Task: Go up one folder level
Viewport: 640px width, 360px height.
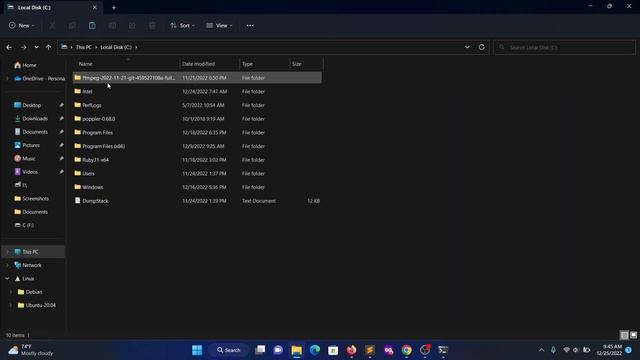Action: [x=49, y=47]
